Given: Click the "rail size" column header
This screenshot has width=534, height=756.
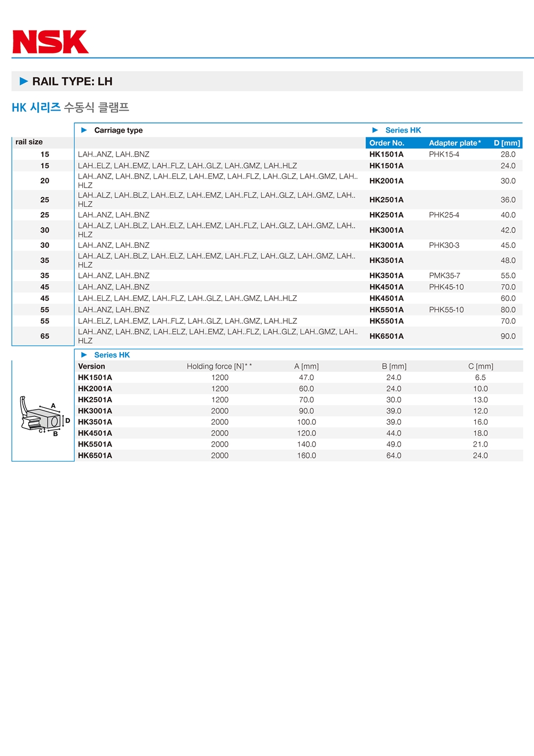Looking at the screenshot, I should [29, 142].
